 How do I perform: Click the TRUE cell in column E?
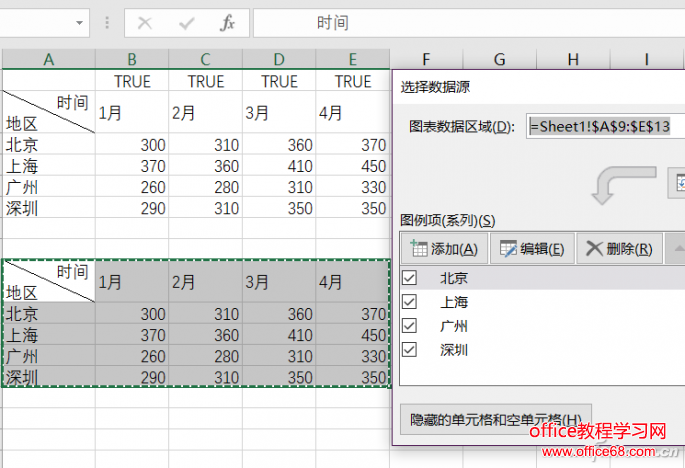point(353,81)
